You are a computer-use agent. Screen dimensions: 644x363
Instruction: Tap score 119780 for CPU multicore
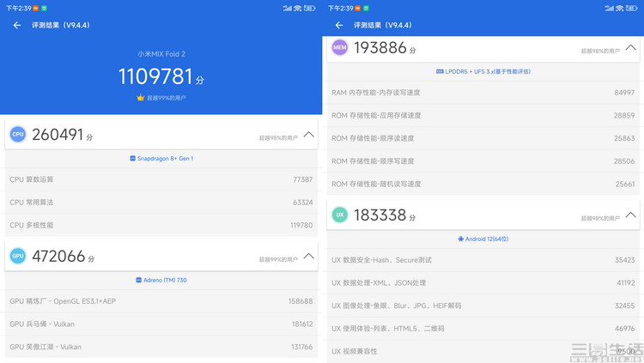pos(301,226)
